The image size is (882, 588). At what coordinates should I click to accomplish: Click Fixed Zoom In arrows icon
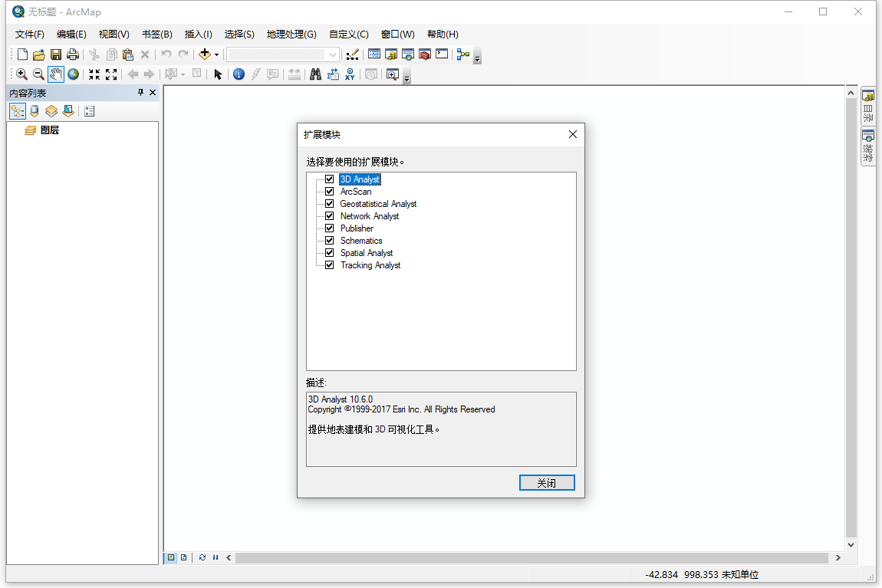[94, 74]
